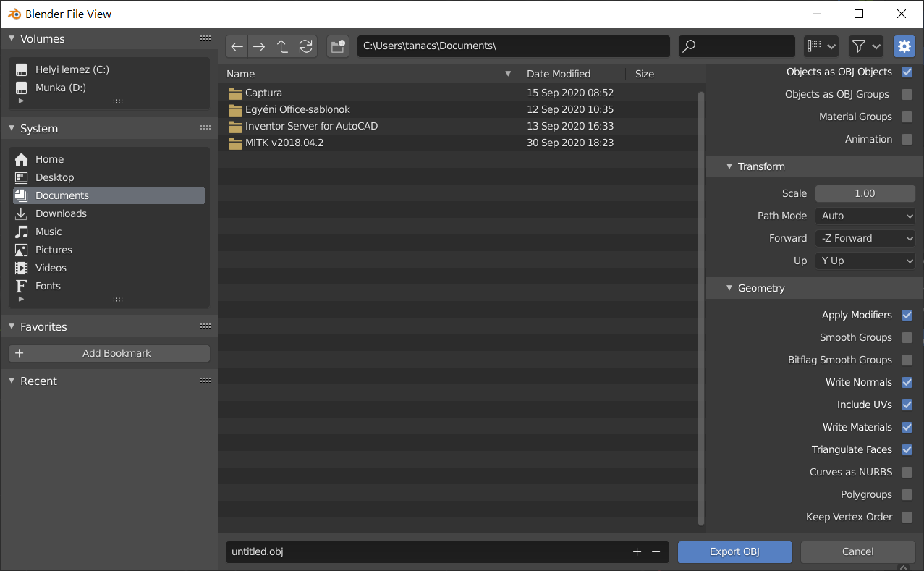
Task: Click the Blender logo in title bar
Action: (14, 14)
